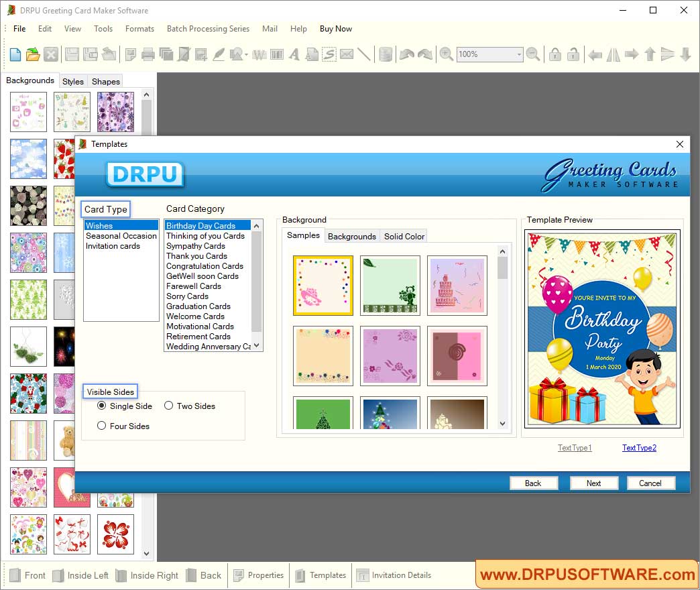This screenshot has height=590, width=700.
Task: Click Samples panel scroll-down arrow
Action: pyautogui.click(x=503, y=424)
